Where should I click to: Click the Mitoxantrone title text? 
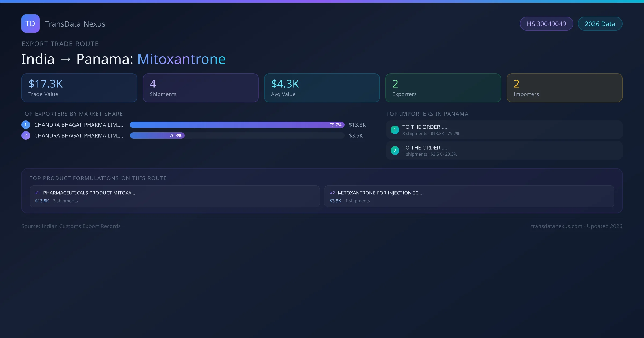click(x=181, y=59)
